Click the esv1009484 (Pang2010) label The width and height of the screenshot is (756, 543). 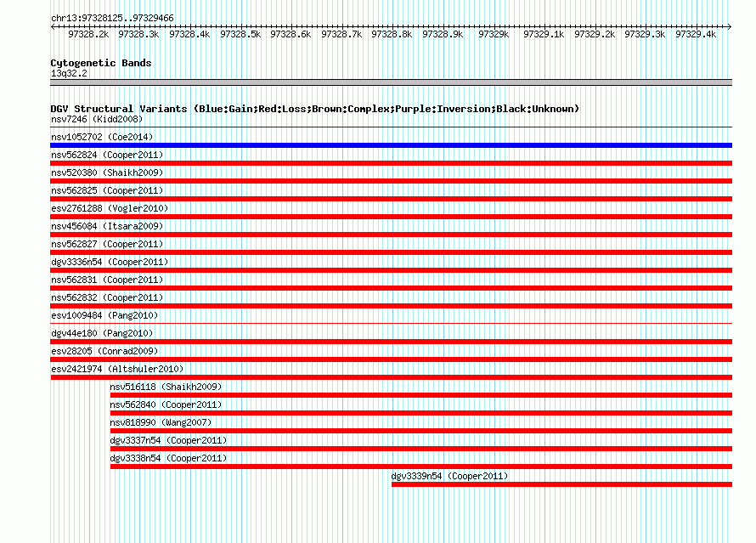[x=104, y=315]
